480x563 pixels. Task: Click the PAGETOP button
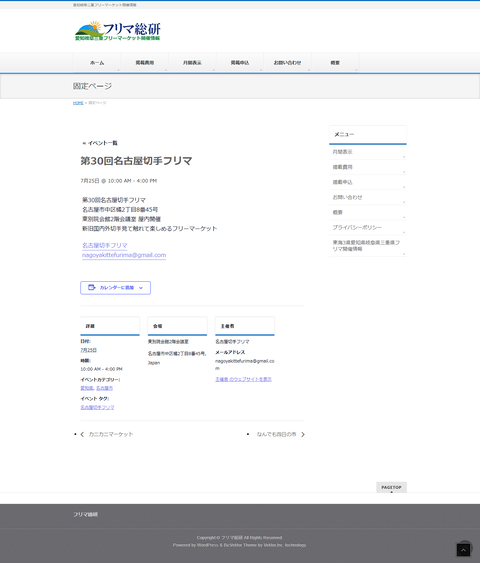point(391,487)
